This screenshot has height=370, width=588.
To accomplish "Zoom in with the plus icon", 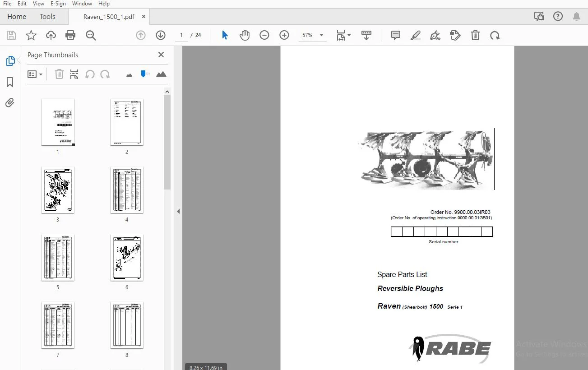I will (x=284, y=35).
